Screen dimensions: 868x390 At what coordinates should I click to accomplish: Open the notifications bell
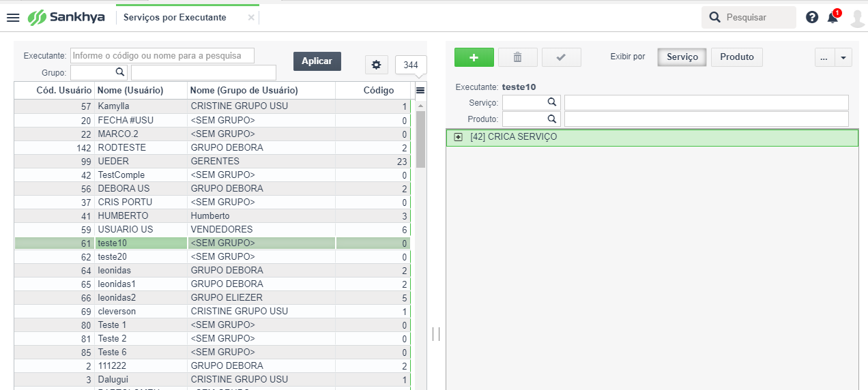click(833, 18)
